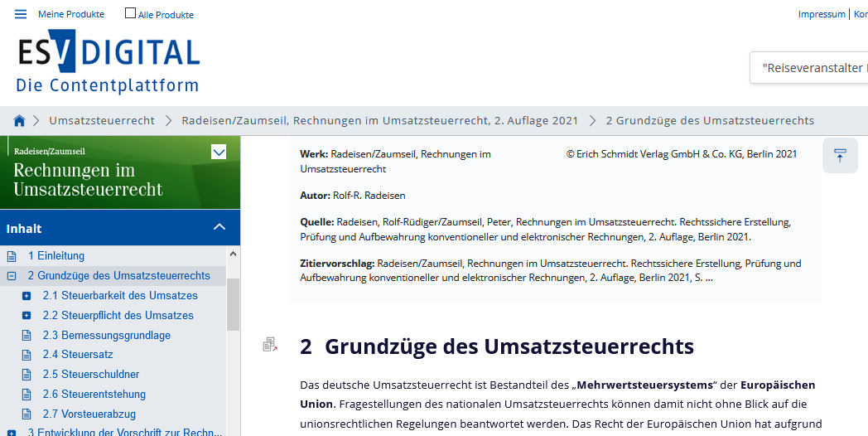Click the page icon beside 2.4 Steuersatz
The image size is (868, 436).
coord(27,355)
